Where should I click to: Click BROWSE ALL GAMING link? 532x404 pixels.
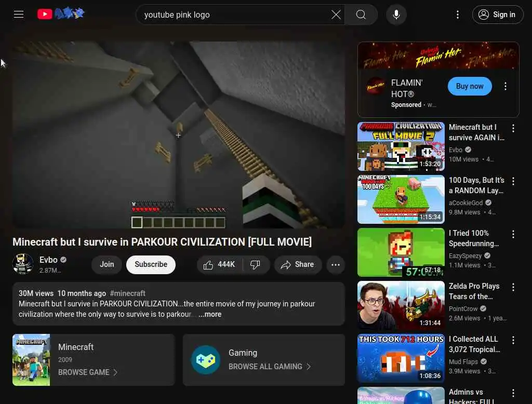(270, 367)
